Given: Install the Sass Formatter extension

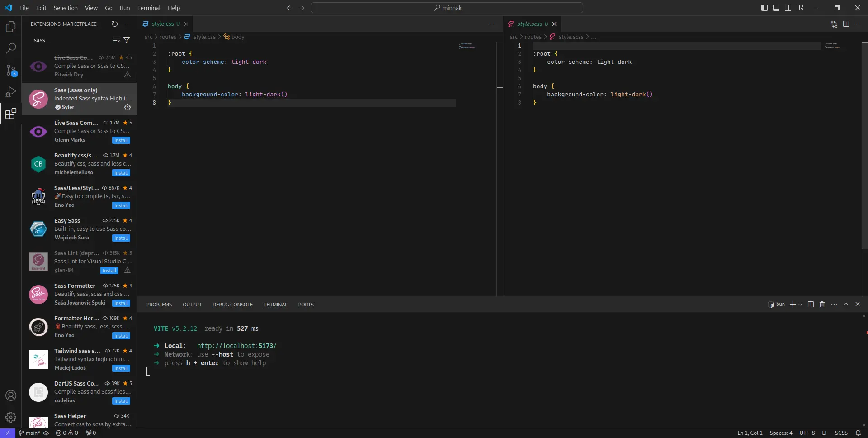Looking at the screenshot, I should [x=121, y=303].
